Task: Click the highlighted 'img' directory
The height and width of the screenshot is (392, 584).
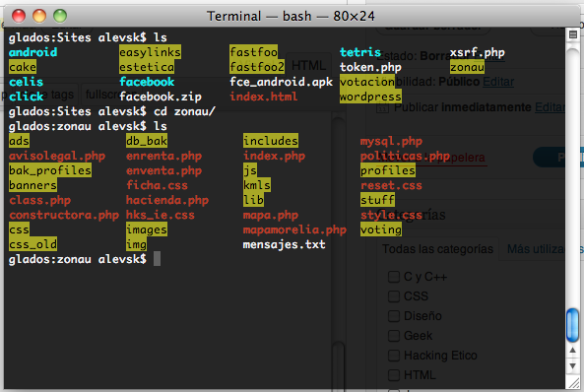Action: tap(136, 244)
